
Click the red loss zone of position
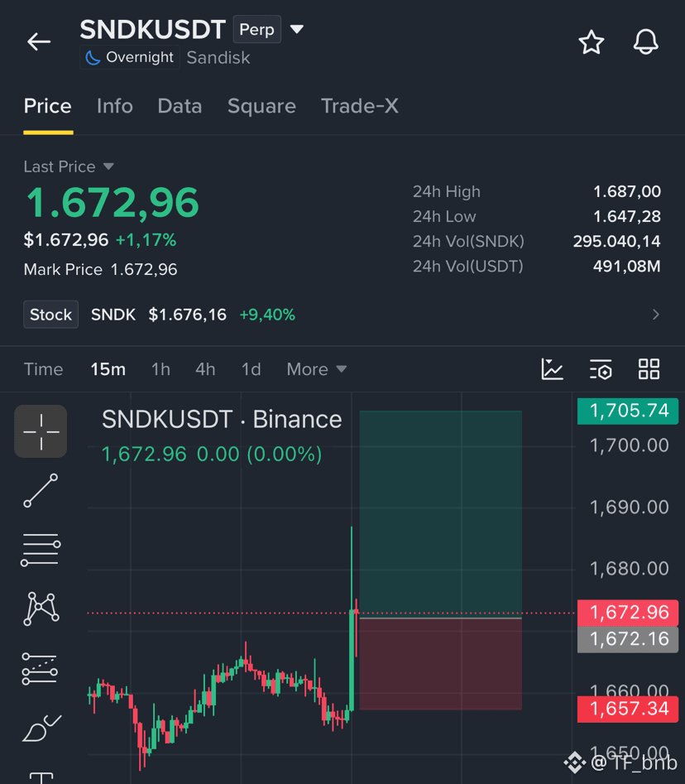coord(441,665)
